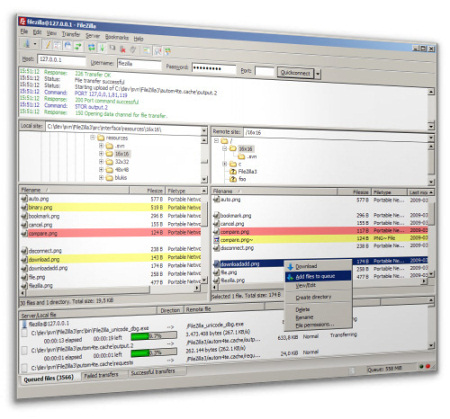This screenshot has height=419, width=450.
Task: Click the green activity LED in the status bar
Action: (421, 366)
